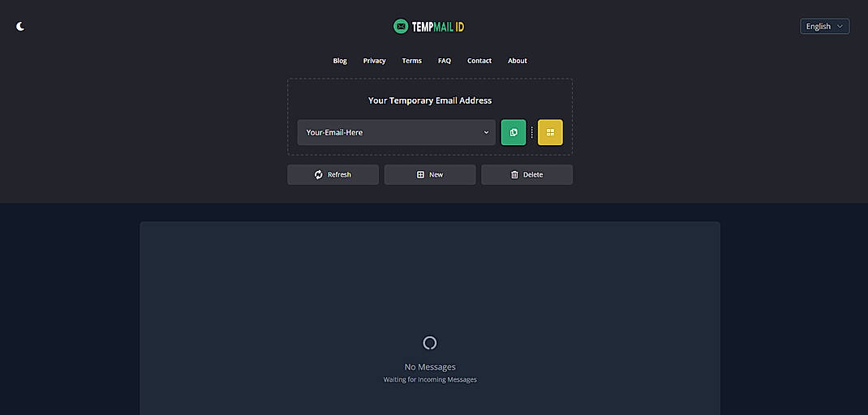Screen dimensions: 868x415
Task: Expand the Your-Email-Here address dropdown
Action: 397,132
